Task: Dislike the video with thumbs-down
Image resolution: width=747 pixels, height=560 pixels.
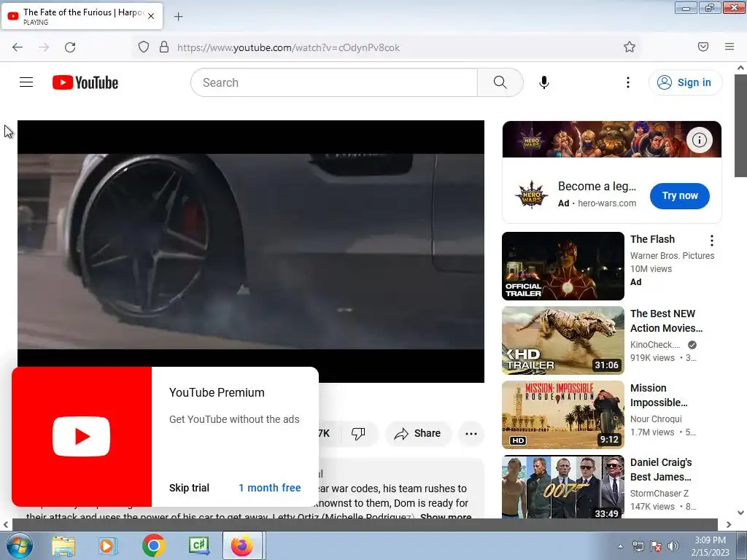Action: point(358,433)
